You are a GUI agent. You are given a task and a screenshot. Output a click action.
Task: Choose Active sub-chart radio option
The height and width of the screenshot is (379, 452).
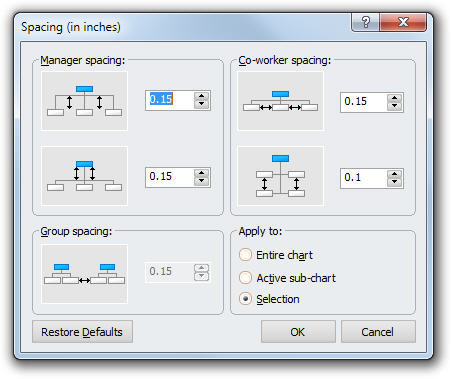tap(245, 277)
